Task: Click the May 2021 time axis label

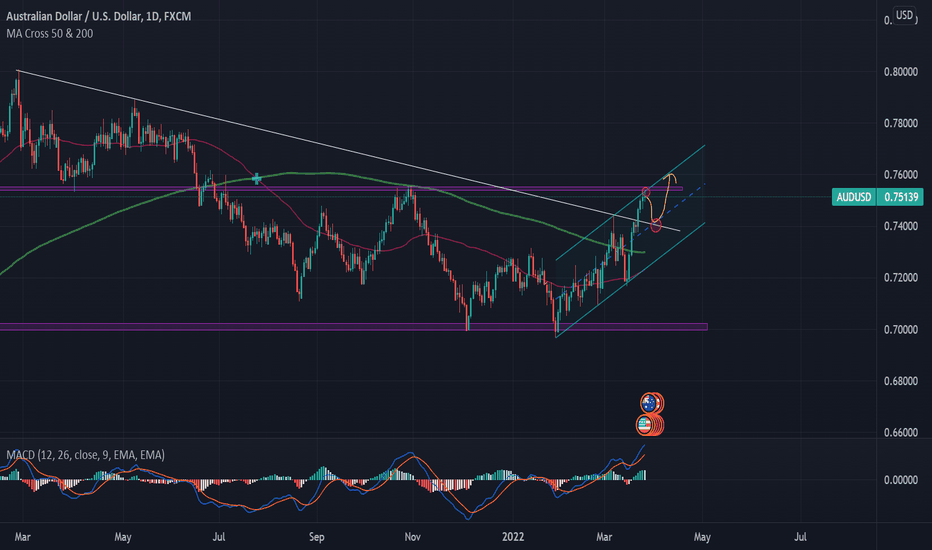Action: (122, 537)
